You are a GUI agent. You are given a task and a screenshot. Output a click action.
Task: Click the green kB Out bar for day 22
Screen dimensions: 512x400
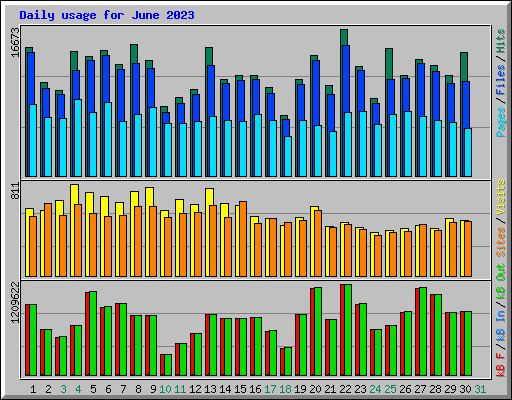coord(348,330)
